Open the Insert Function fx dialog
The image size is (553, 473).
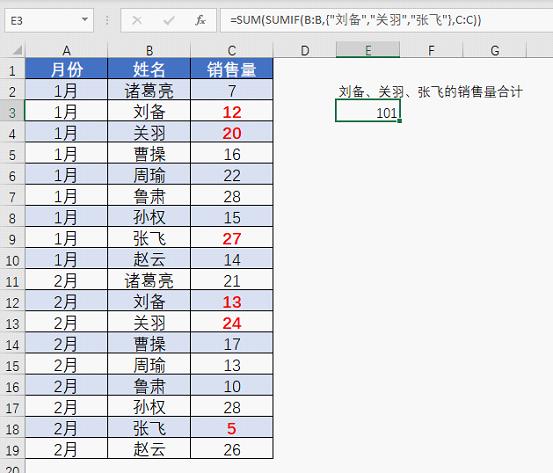coord(200,20)
